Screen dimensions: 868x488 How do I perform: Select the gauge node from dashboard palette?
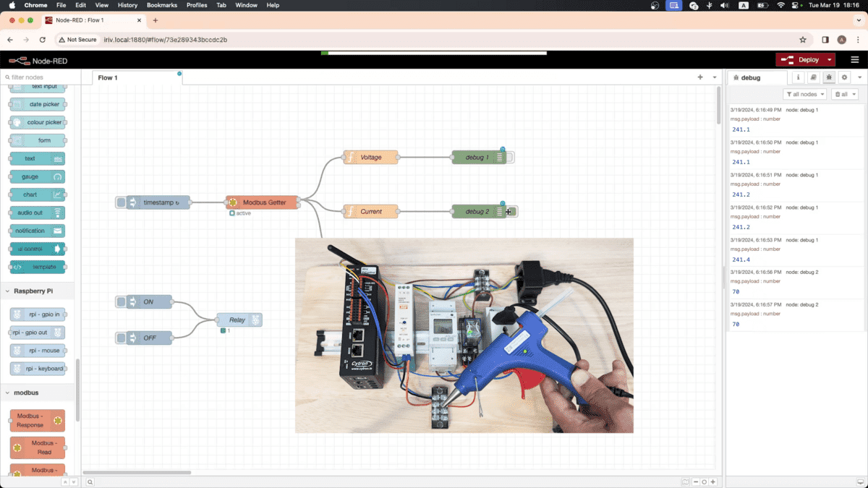click(37, 176)
